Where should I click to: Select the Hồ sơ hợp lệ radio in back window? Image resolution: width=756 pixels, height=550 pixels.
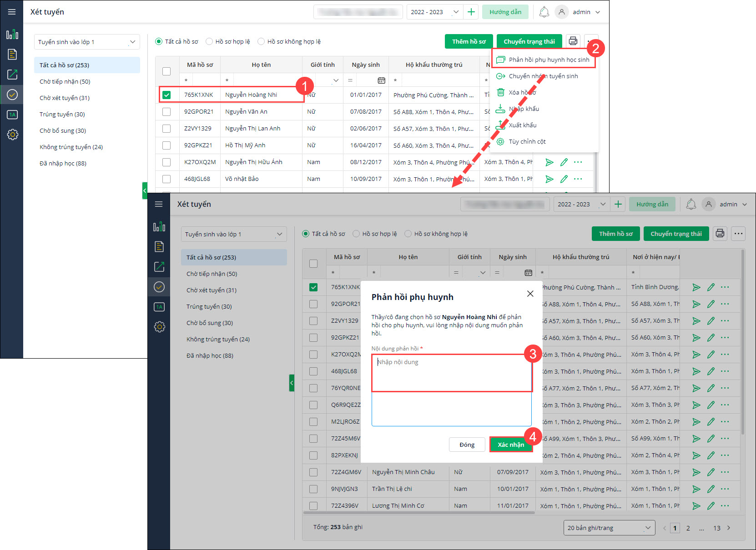(209, 41)
